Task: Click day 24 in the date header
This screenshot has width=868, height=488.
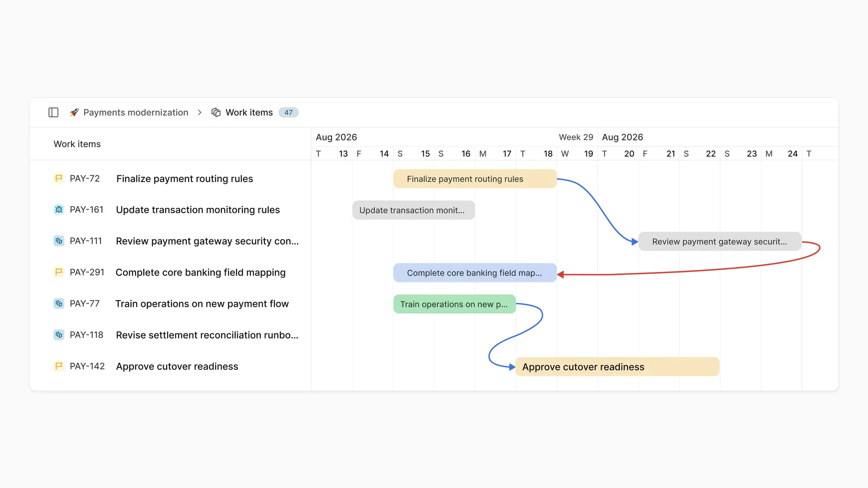Action: pos(793,154)
